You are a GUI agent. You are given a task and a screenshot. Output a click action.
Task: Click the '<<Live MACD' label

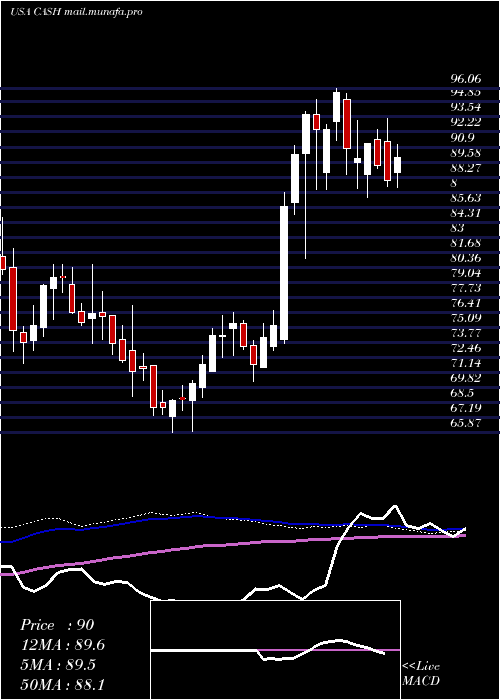(x=421, y=673)
